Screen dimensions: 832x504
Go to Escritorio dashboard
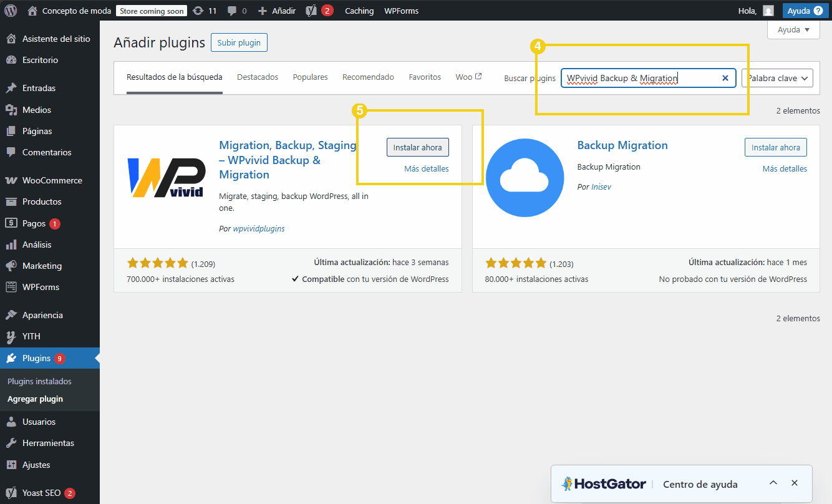[x=50, y=60]
